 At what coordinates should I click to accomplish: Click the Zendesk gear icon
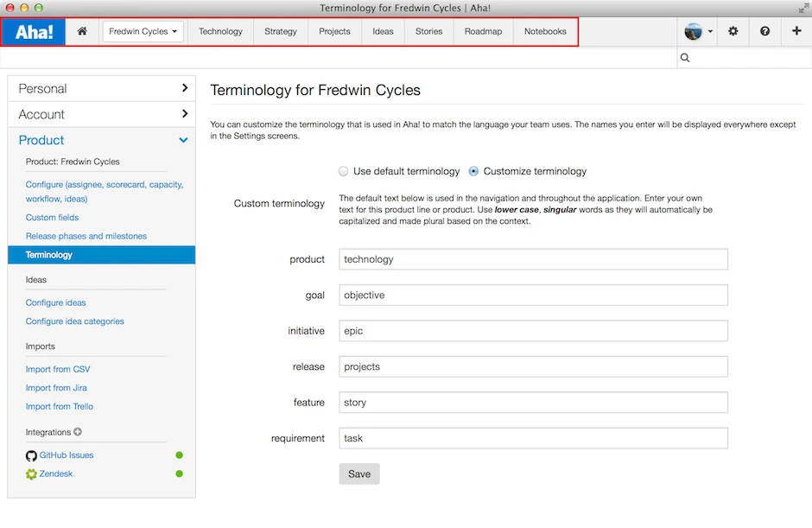31,474
